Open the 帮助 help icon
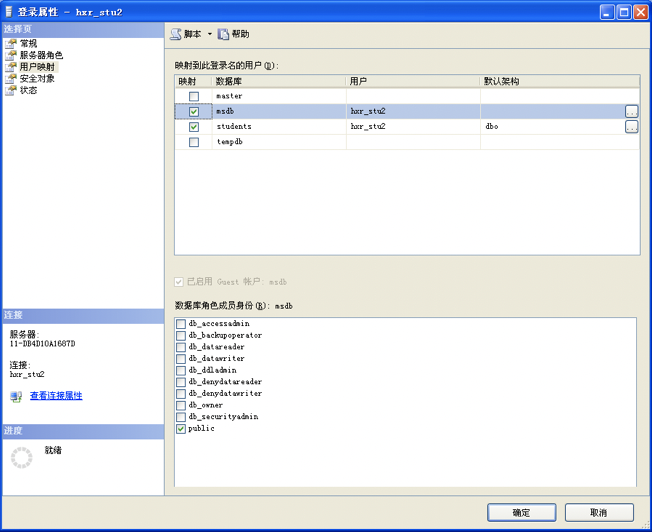652x532 pixels. [x=224, y=34]
